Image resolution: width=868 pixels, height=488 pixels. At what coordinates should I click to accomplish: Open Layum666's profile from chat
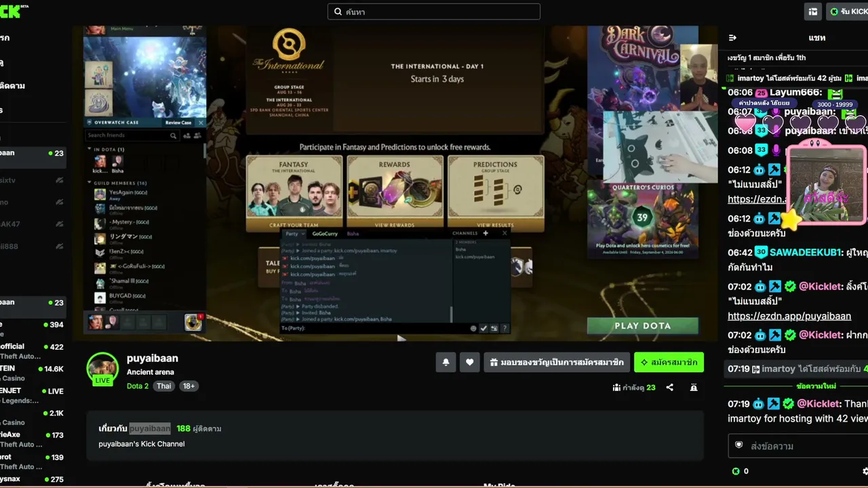tap(795, 92)
